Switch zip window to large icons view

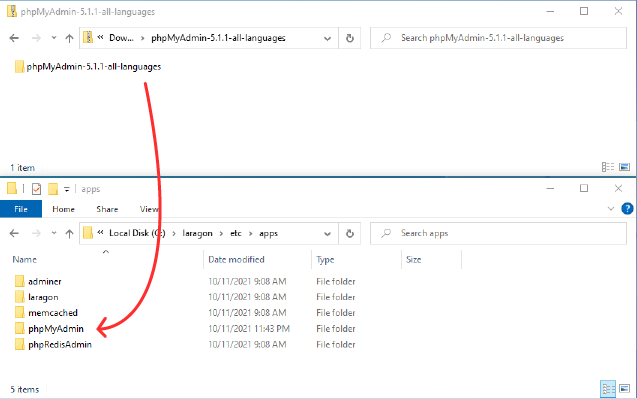tap(624, 167)
